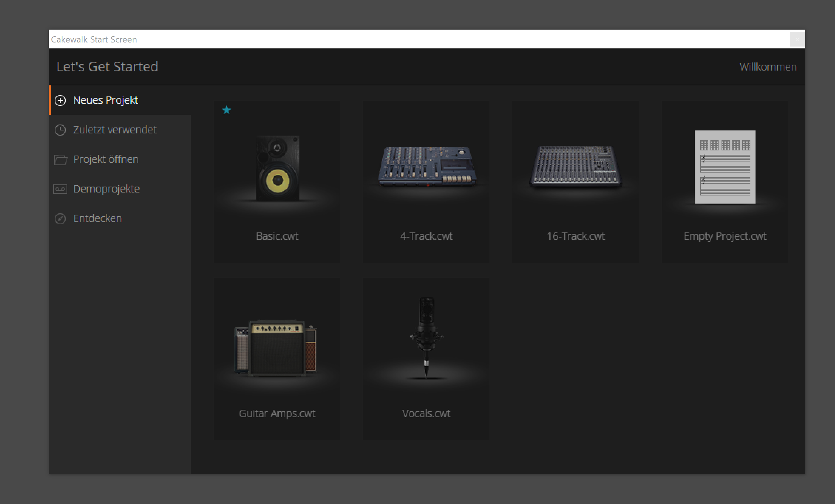The image size is (835, 504).
Task: Click the Empty Project.cwt label
Action: coord(725,236)
